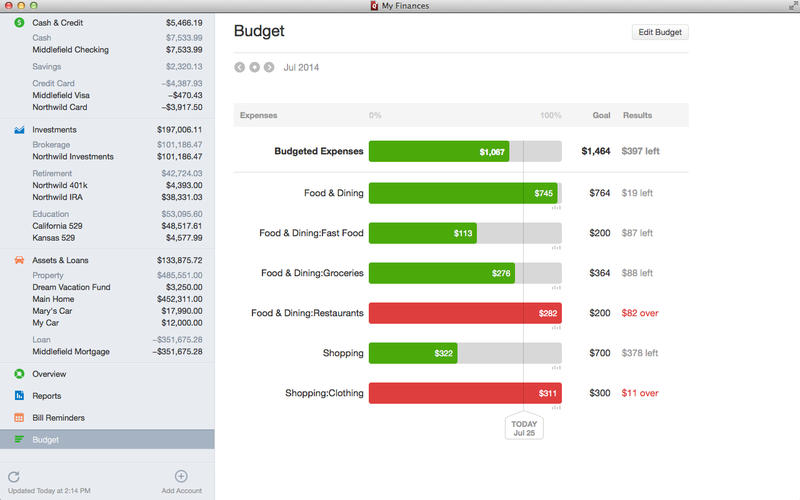Click mini chart icon under Shopping bar
The width and height of the screenshot is (800, 500).
coord(556,367)
